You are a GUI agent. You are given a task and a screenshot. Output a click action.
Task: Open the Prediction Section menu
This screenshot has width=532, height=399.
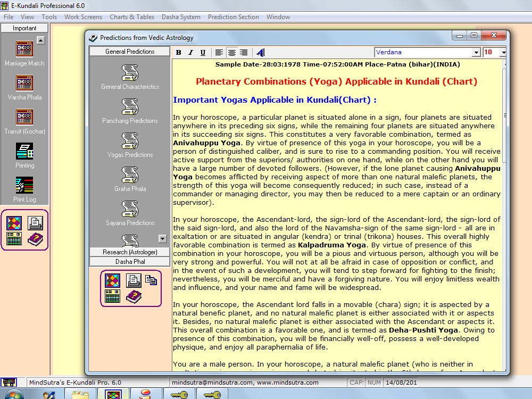tap(234, 17)
